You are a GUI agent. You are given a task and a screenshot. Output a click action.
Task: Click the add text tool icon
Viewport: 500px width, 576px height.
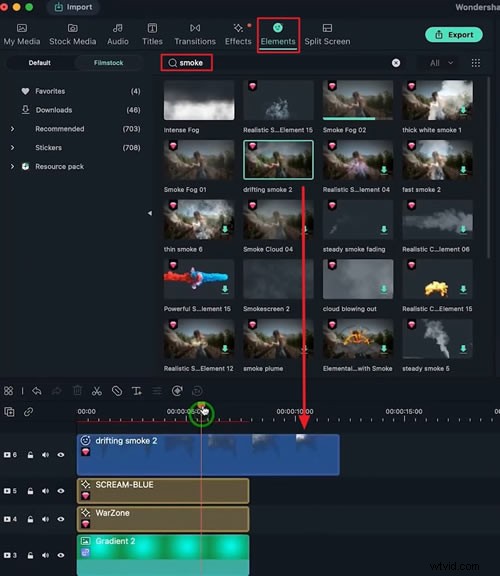pyautogui.click(x=137, y=391)
